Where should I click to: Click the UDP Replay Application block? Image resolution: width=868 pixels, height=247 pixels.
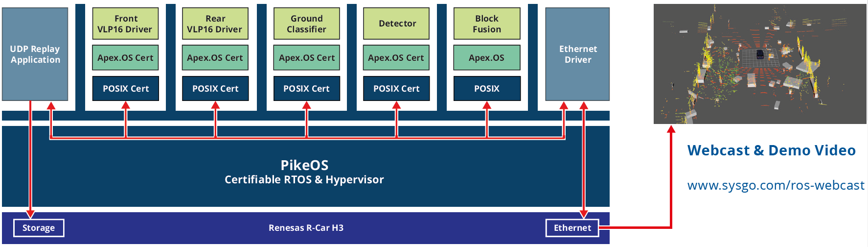point(35,54)
